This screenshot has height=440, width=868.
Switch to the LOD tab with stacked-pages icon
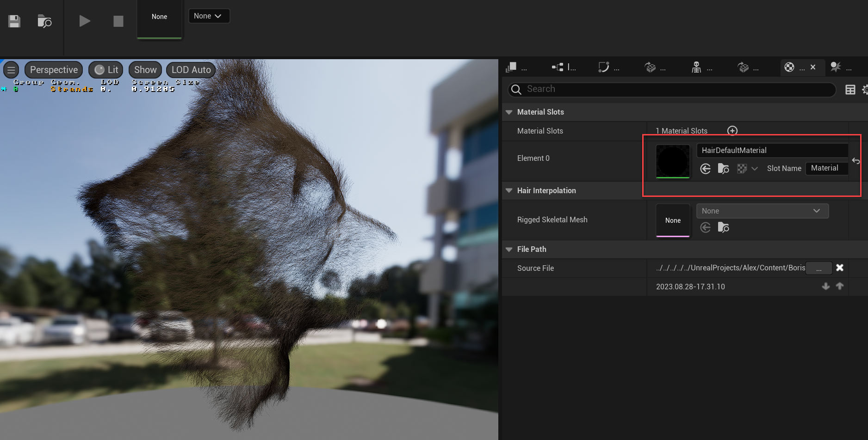(516, 67)
